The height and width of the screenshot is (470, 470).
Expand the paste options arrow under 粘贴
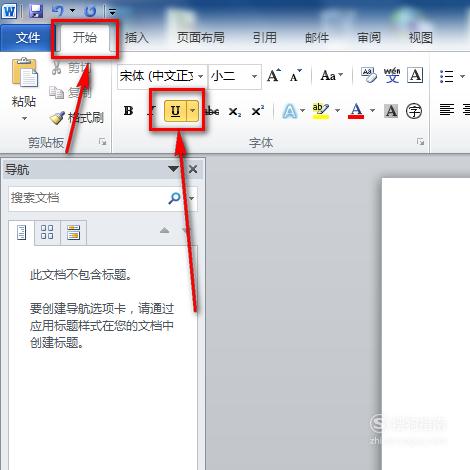[x=24, y=118]
